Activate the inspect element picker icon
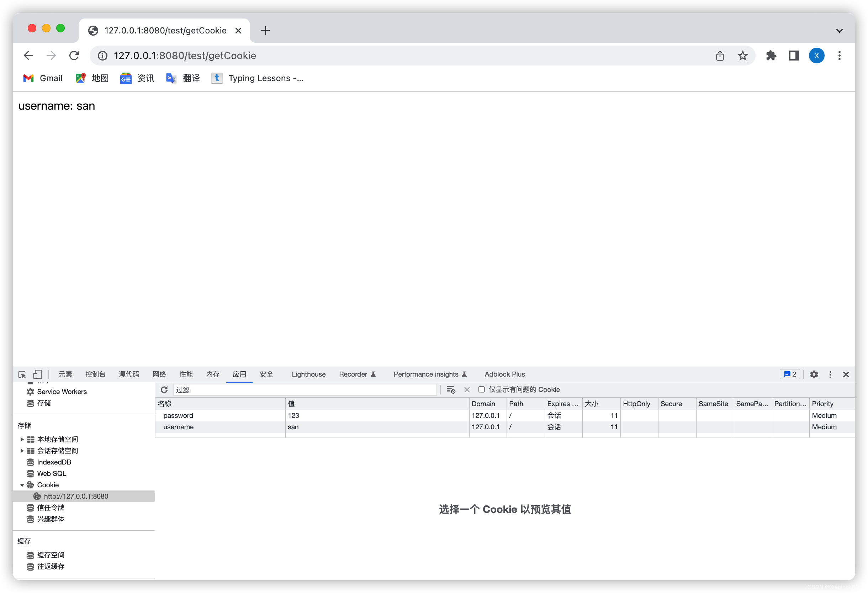The width and height of the screenshot is (868, 593). (22, 374)
